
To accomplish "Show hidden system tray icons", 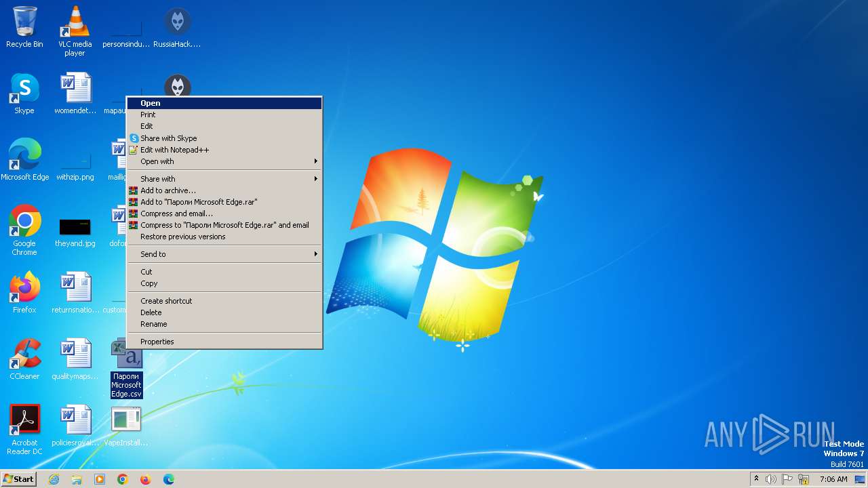I will coord(756,479).
